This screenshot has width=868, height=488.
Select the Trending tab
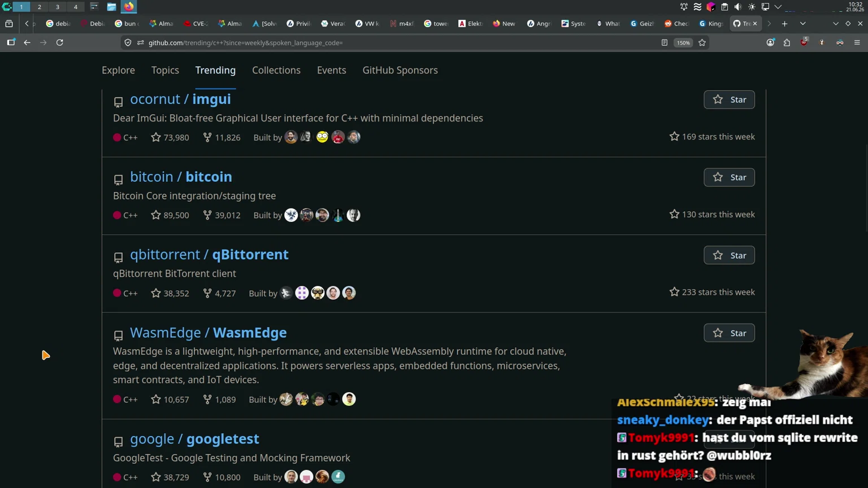coord(215,70)
